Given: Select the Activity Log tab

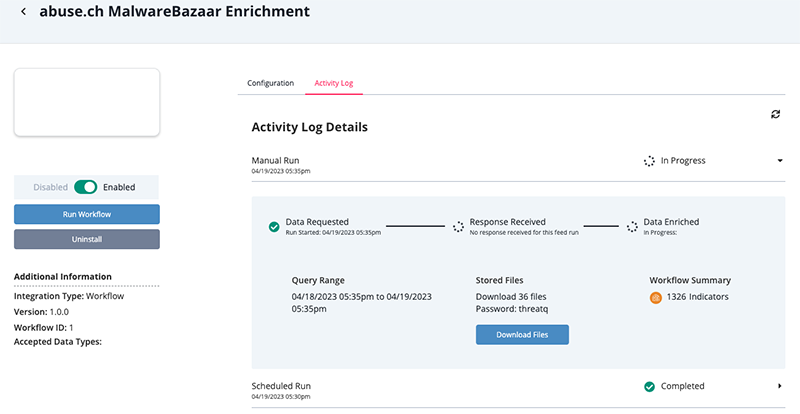Looking at the screenshot, I should pyautogui.click(x=334, y=83).
